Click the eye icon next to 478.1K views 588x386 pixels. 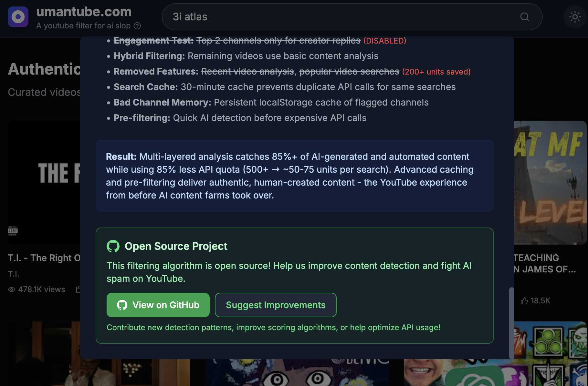(x=12, y=289)
